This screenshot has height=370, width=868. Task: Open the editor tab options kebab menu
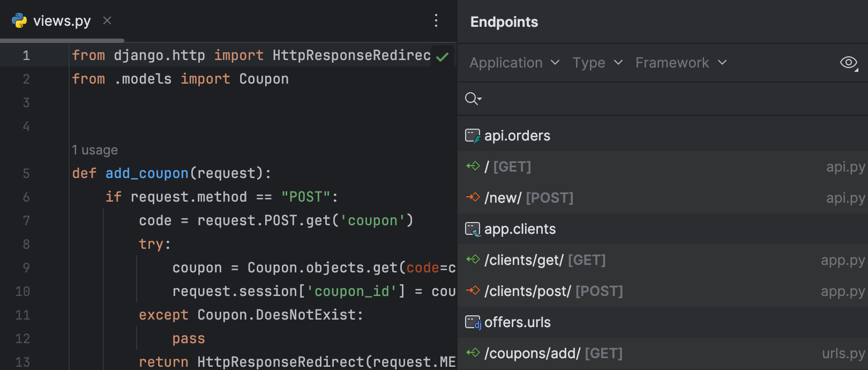point(436,21)
